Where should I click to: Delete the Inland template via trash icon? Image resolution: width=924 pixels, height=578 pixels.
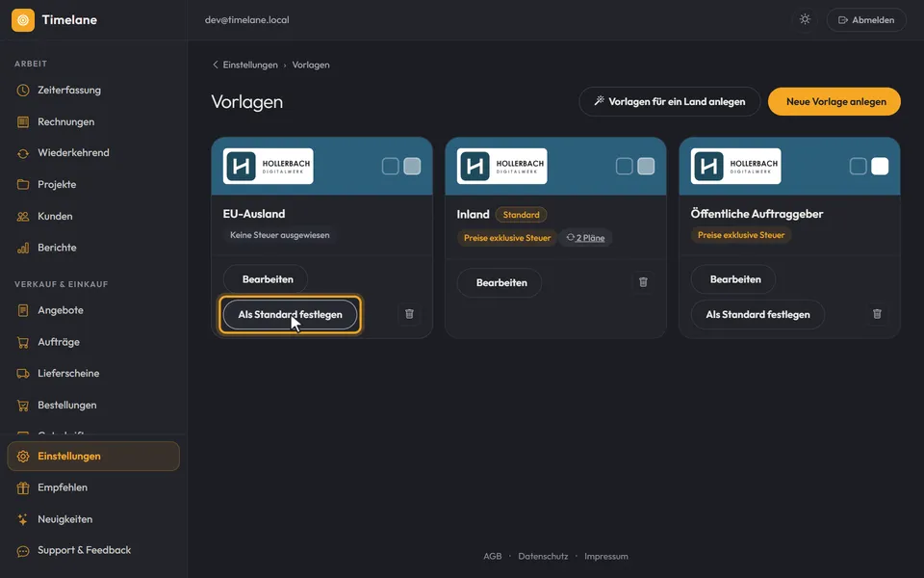[644, 282]
